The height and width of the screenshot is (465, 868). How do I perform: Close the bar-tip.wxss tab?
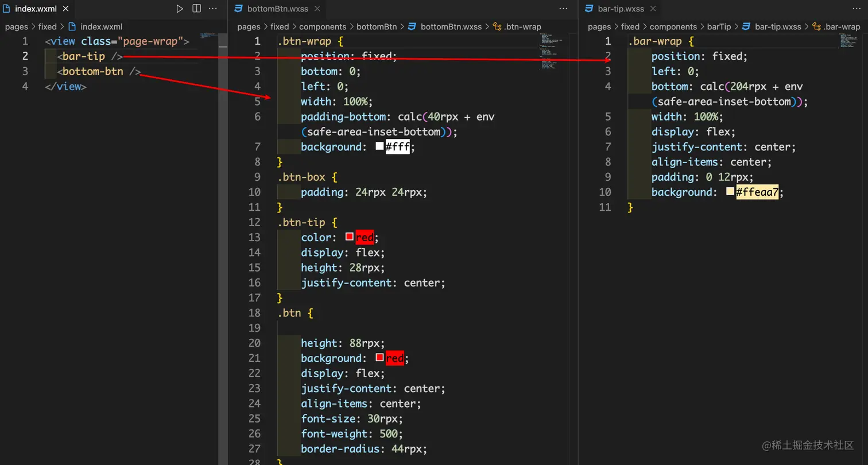pos(652,9)
